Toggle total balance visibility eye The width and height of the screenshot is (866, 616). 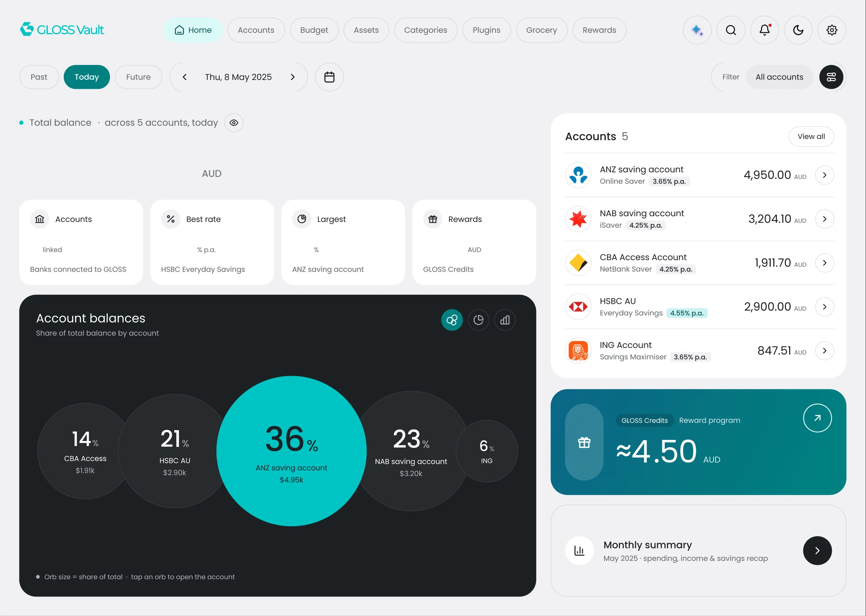[233, 123]
